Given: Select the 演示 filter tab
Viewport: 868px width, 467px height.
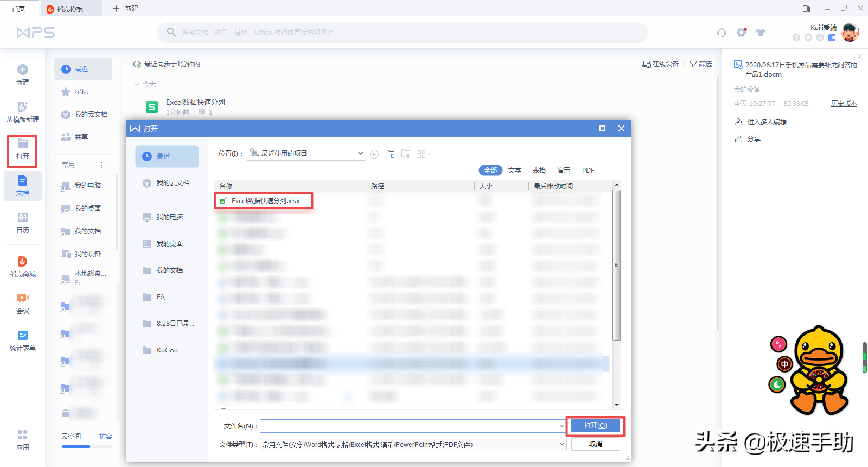Looking at the screenshot, I should pos(564,171).
